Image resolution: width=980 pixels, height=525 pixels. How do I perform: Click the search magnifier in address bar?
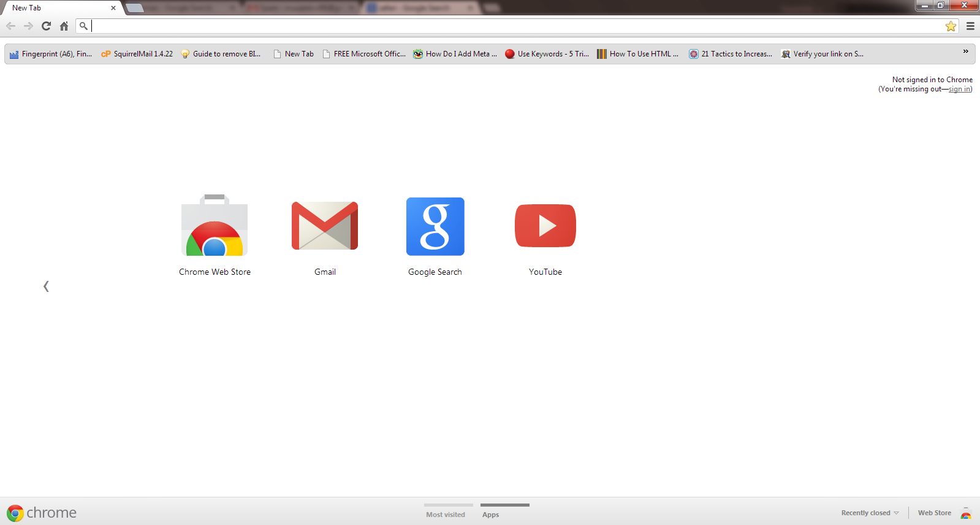(83, 26)
